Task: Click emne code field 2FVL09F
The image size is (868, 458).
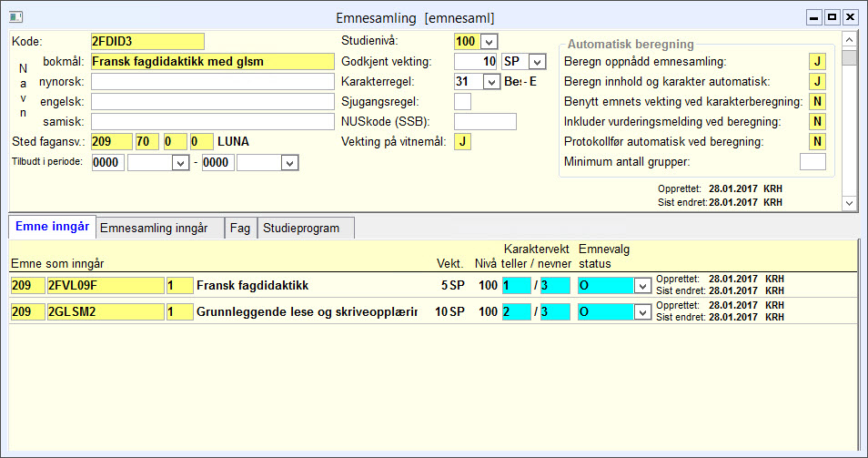Action: coord(106,285)
